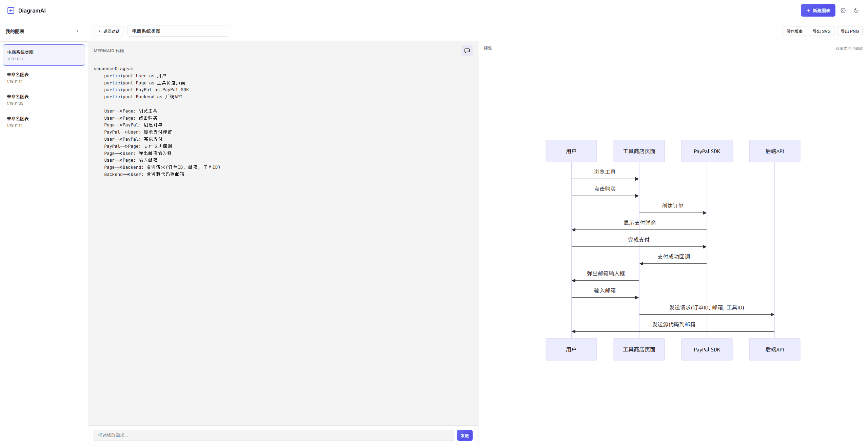Toggle dark mode moon icon
The image size is (868, 445).
click(x=856, y=11)
